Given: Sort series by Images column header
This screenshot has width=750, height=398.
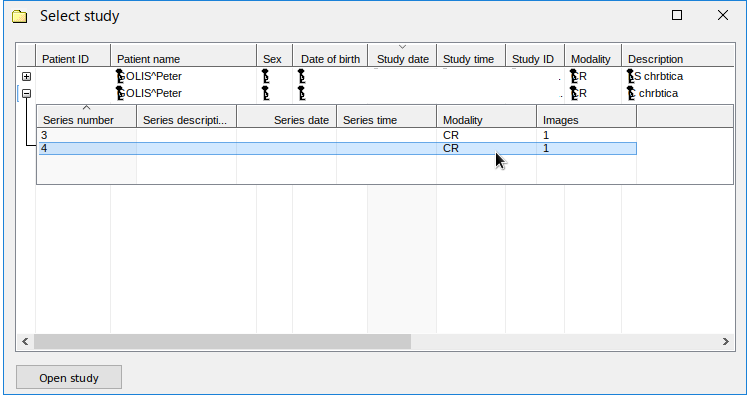Looking at the screenshot, I should tap(586, 116).
